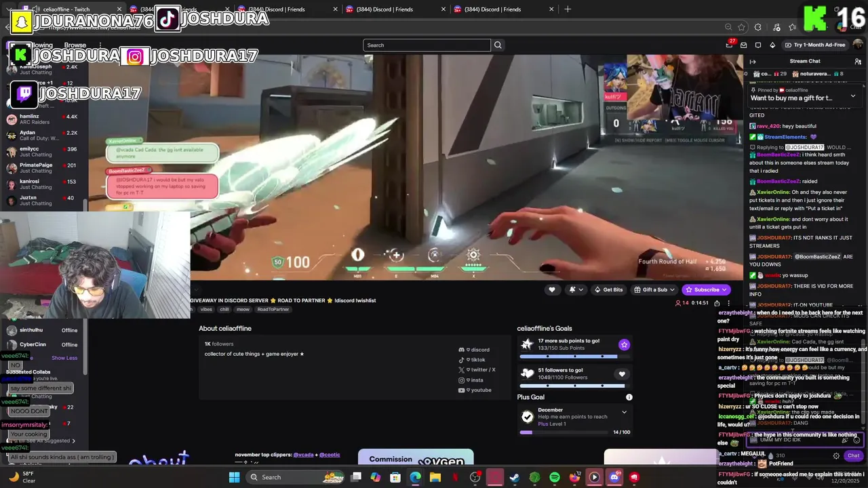Screen dimensions: 868x488
Task: Click the browser extensions puzzle icon
Action: point(758,27)
